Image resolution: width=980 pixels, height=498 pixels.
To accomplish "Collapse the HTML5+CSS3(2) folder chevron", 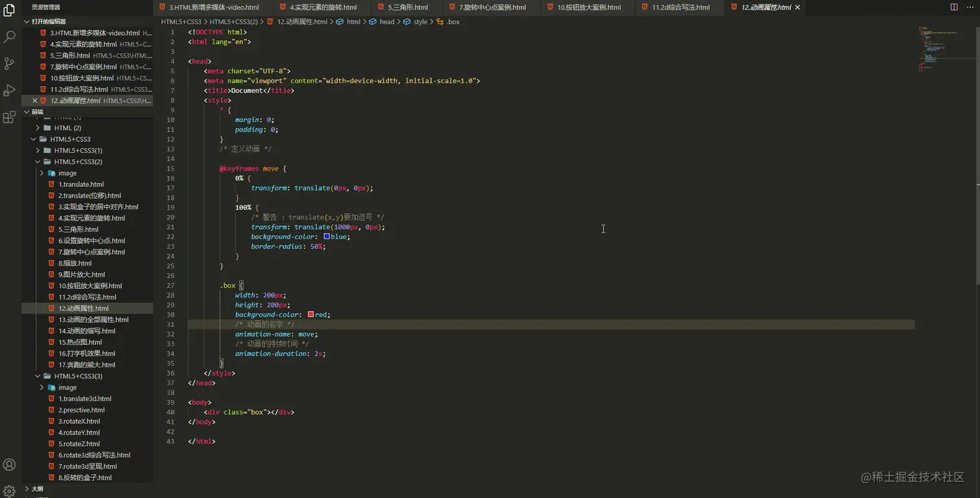I will pyautogui.click(x=38, y=162).
